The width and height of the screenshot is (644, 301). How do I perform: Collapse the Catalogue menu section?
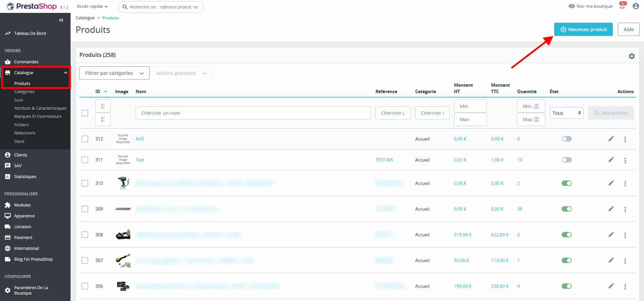coord(65,72)
